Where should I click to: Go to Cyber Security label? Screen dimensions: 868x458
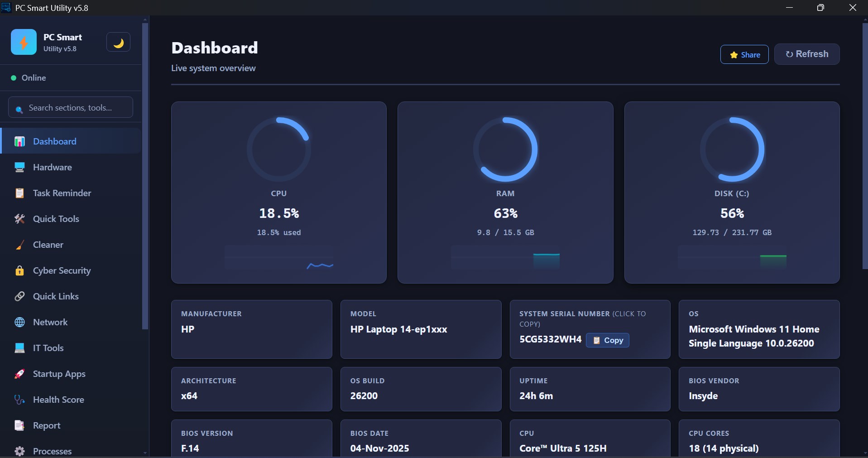pos(62,270)
